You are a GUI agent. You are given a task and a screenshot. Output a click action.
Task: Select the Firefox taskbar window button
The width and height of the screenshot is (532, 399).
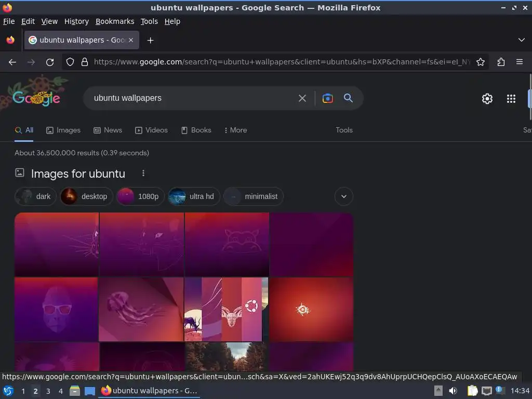(x=150, y=391)
